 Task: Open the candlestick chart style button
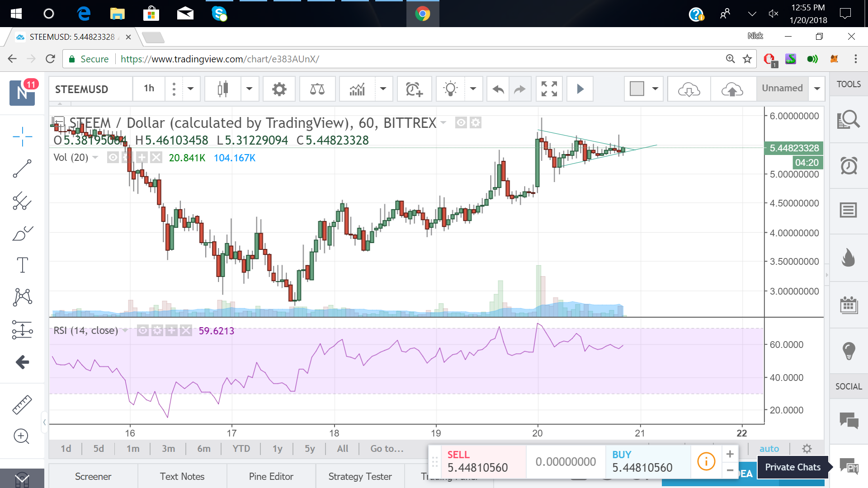point(222,89)
